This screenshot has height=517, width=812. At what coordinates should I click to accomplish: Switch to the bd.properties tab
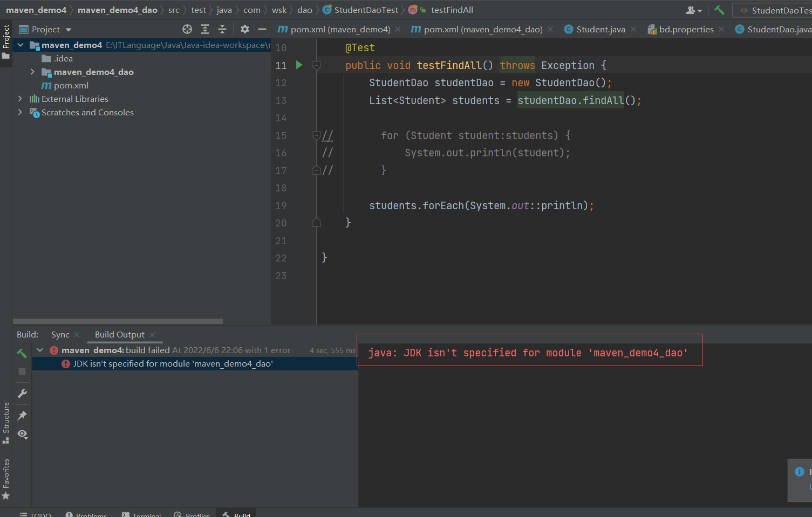tap(680, 29)
